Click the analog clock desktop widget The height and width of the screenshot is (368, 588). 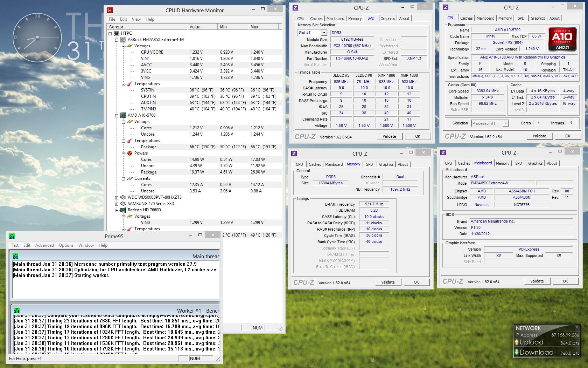coord(37,37)
